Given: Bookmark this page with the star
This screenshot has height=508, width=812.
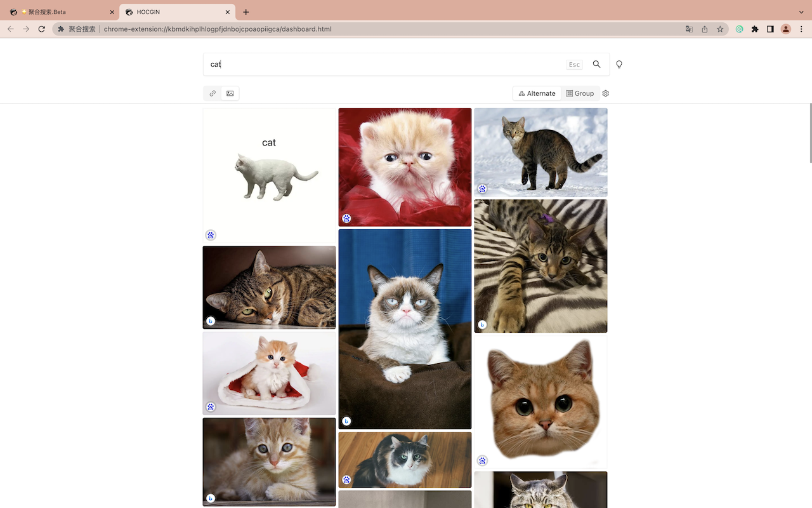Looking at the screenshot, I should (x=720, y=29).
